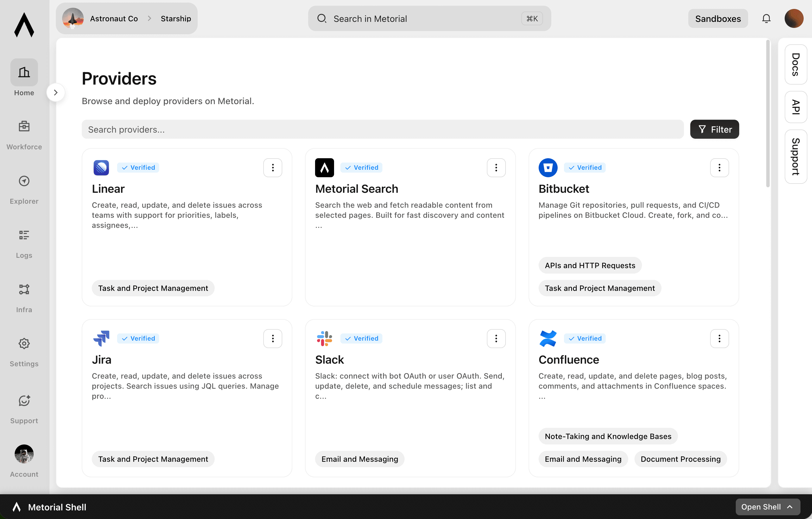812x519 pixels.
Task: Click Slack's Email and Messaging tag
Action: pos(359,459)
